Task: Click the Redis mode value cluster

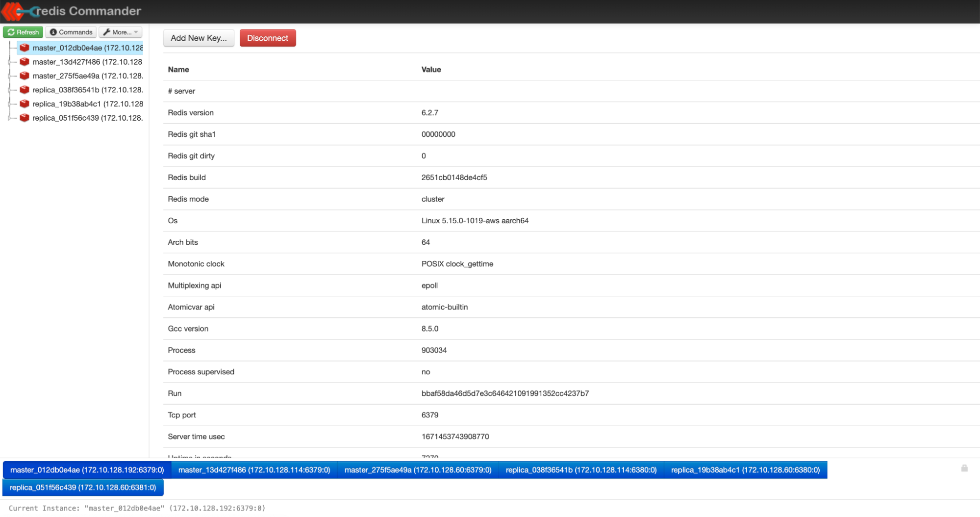Action: coord(433,199)
